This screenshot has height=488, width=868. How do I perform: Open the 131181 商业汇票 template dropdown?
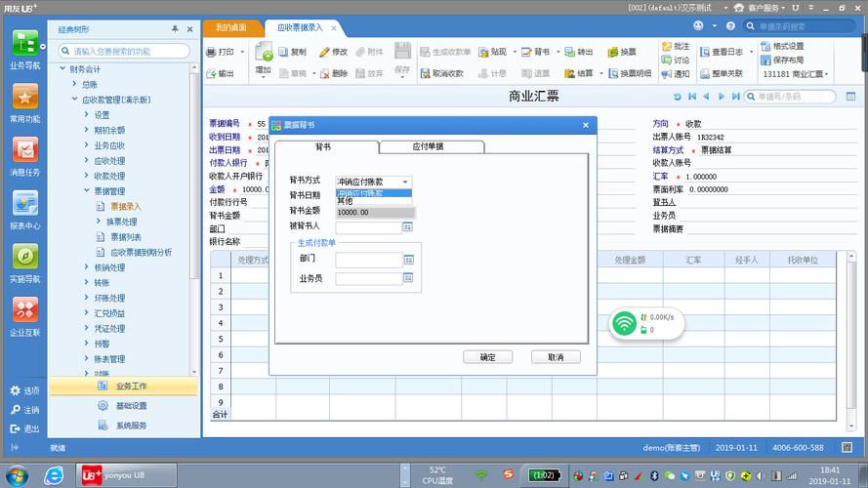[796, 73]
